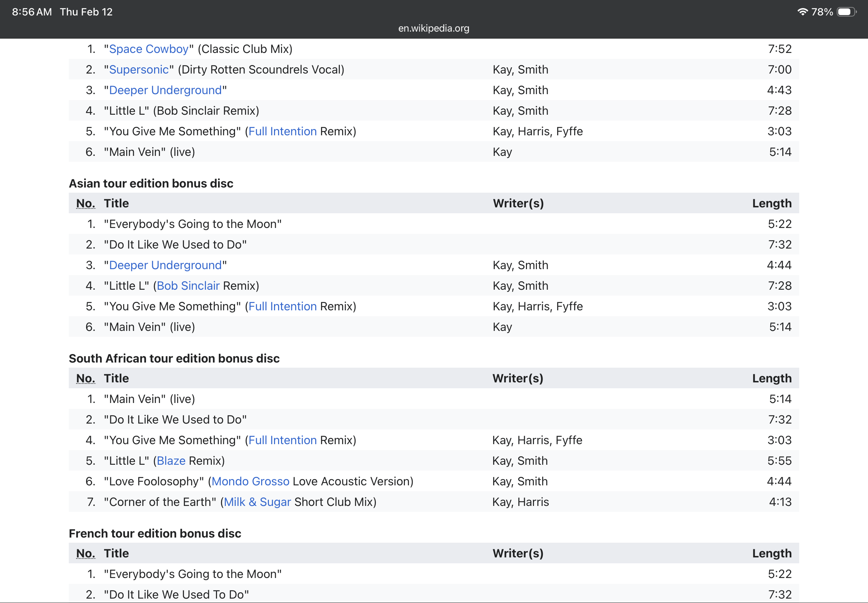Tap the Thu Feb 12 date
This screenshot has height=603, width=868.
pyautogui.click(x=86, y=12)
